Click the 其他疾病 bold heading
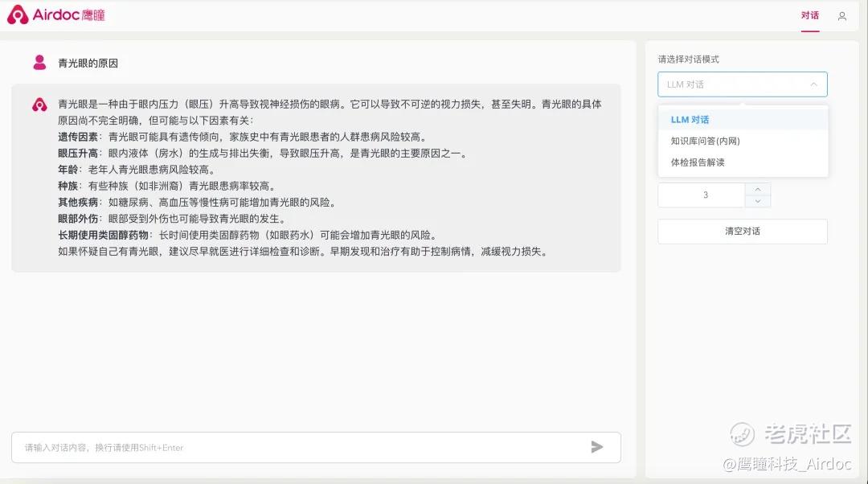This screenshot has height=484, width=868. [78, 202]
